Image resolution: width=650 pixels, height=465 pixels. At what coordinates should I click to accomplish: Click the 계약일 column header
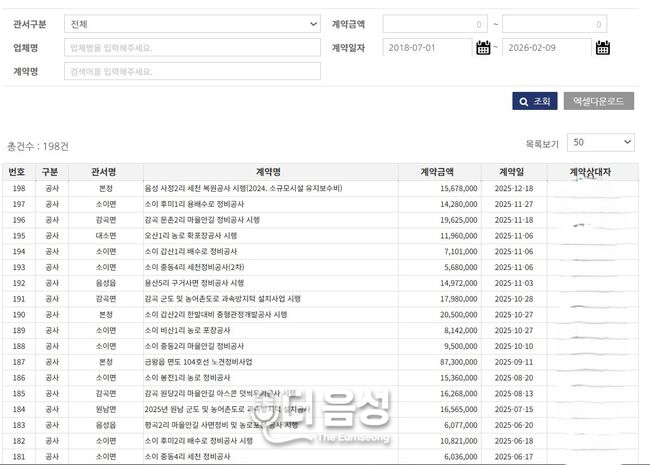point(517,172)
